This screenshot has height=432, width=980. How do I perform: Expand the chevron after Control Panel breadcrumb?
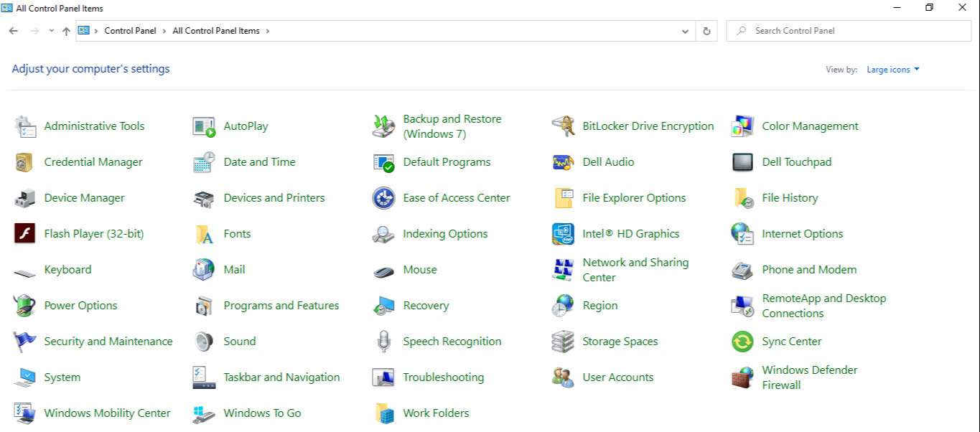pyautogui.click(x=164, y=31)
